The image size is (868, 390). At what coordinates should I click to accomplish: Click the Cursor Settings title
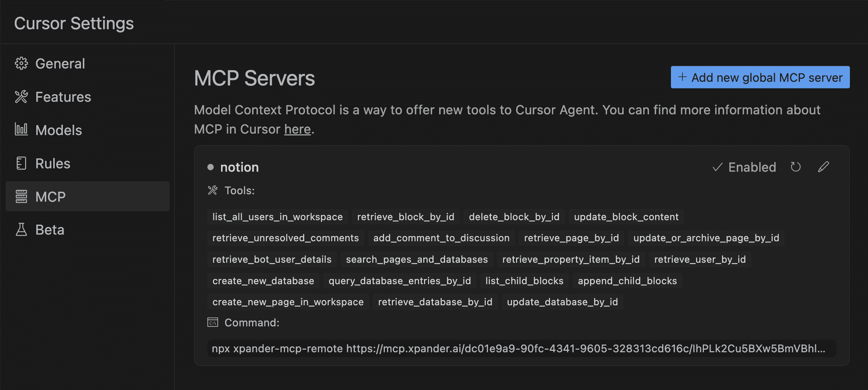(x=74, y=23)
